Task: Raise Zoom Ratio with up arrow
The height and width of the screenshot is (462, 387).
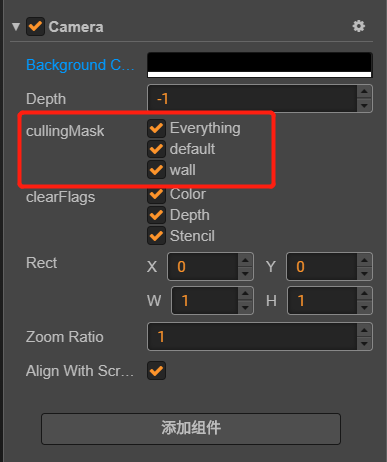Action: [364, 330]
